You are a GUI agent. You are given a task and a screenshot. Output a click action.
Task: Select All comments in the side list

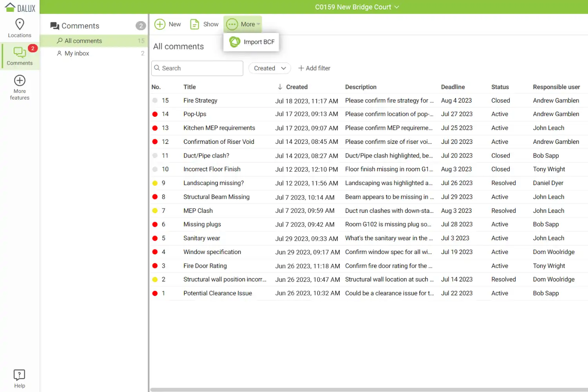click(x=94, y=41)
